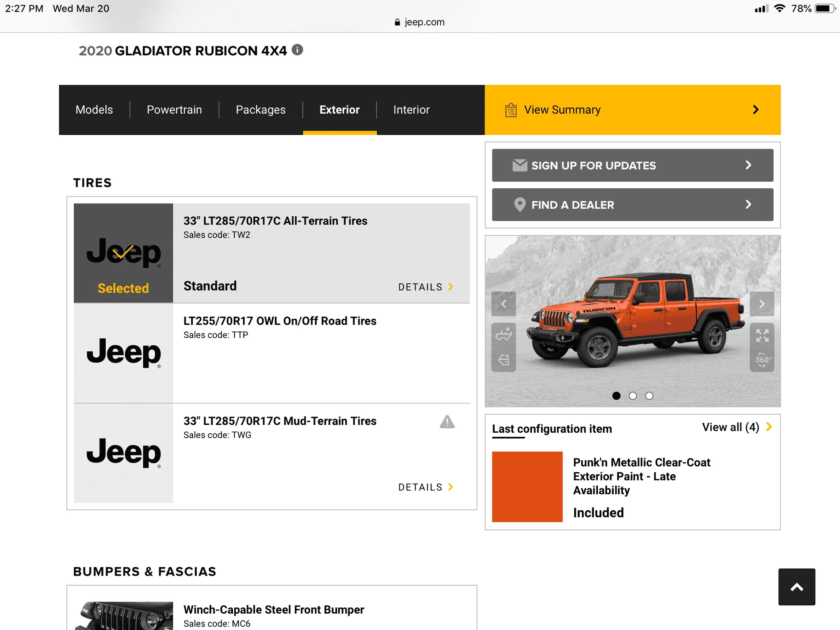Image resolution: width=840 pixels, height=630 pixels.
Task: Open View all (4) configuration items
Action: coord(737,427)
